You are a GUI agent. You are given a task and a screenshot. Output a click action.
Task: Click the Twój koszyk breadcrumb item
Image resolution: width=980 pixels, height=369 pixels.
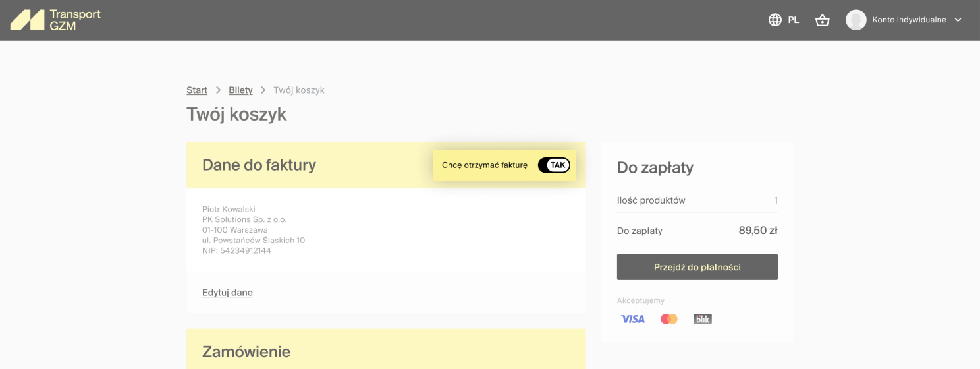coord(299,90)
